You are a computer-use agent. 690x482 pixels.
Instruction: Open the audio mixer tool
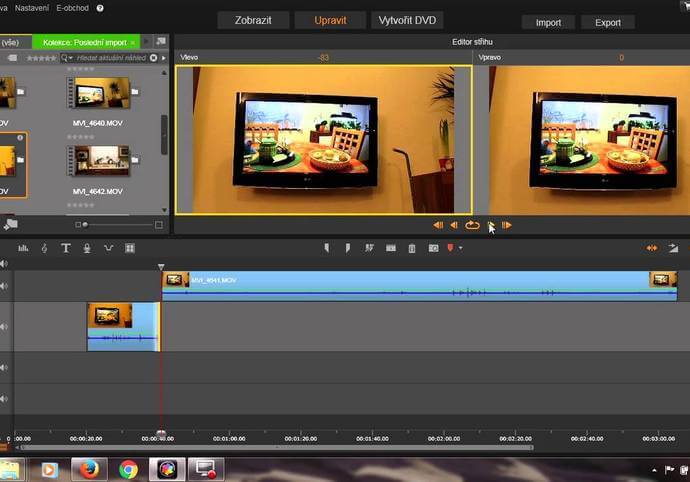point(23,248)
